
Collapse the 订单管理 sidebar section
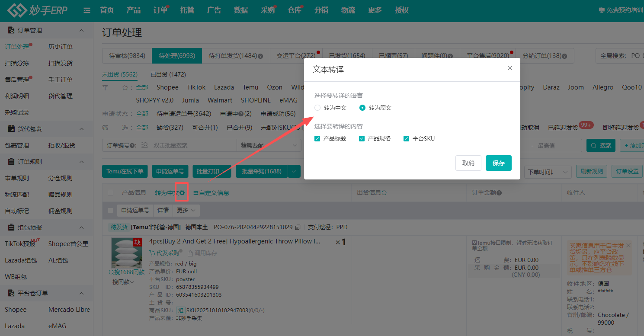point(81,30)
